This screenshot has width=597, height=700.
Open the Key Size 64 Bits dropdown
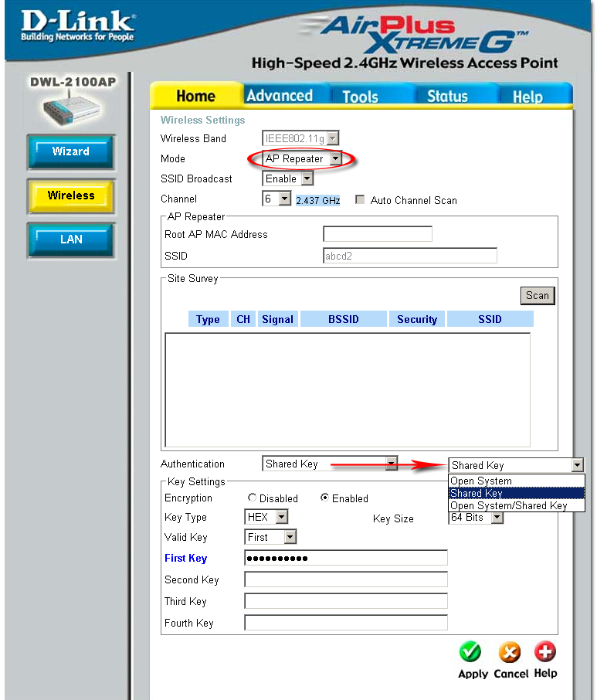(x=476, y=518)
